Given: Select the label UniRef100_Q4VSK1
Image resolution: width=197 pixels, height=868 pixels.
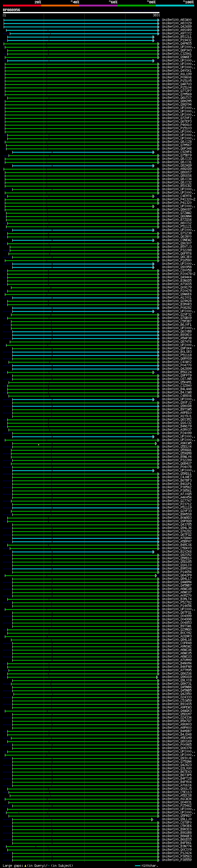Looking at the screenshot, I should (176, 71).
